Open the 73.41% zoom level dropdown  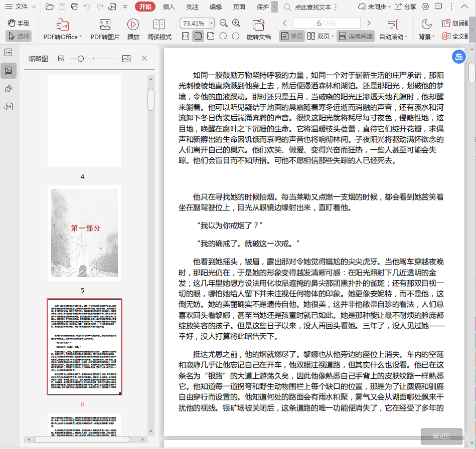211,24
